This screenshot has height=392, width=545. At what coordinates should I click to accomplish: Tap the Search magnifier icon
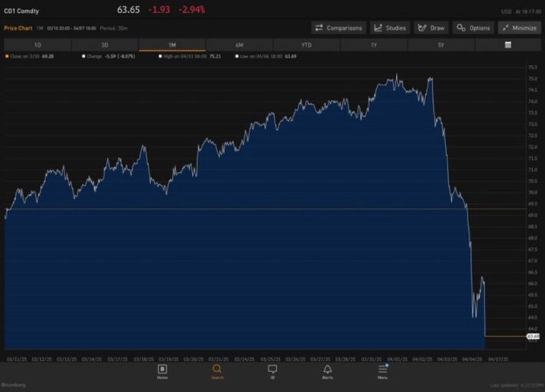coord(217,369)
